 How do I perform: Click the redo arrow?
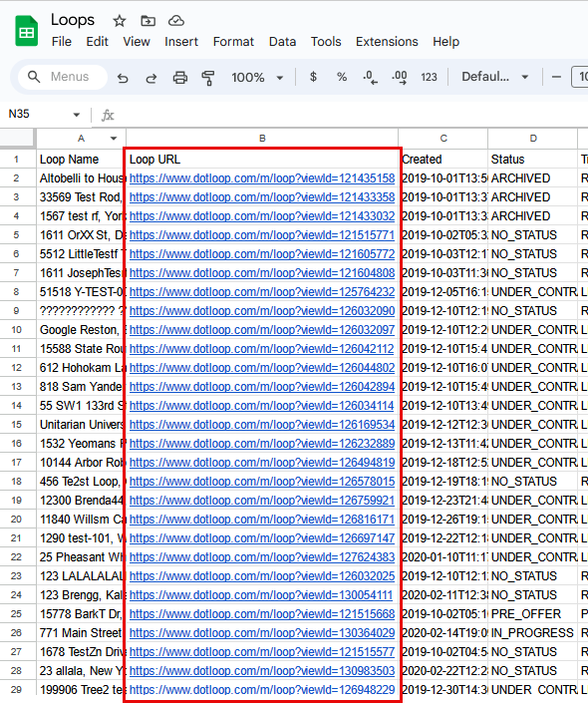point(151,78)
